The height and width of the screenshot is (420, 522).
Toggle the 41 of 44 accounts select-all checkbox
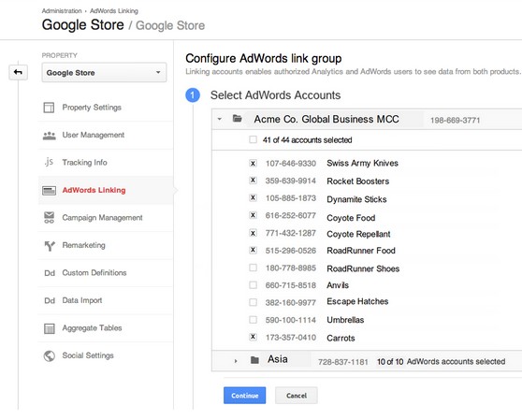click(x=253, y=139)
